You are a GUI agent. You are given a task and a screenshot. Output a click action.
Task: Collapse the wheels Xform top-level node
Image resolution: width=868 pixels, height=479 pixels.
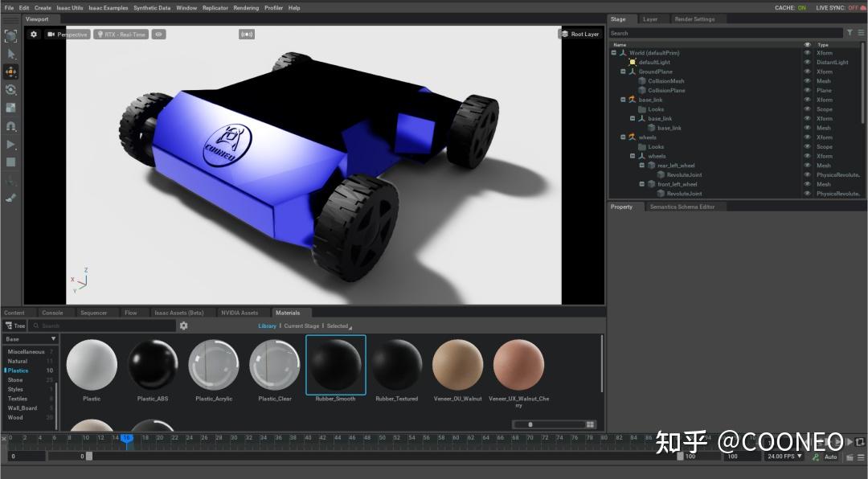(623, 137)
